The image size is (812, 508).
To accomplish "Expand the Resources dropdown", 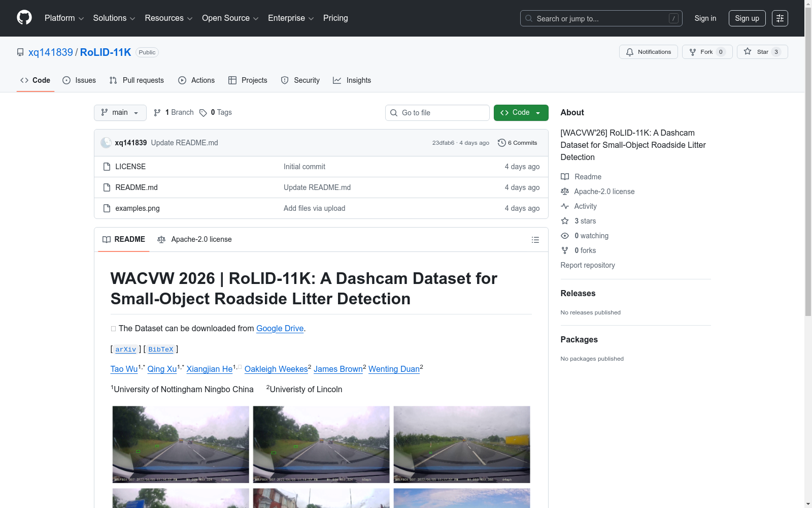I will 168,18.
